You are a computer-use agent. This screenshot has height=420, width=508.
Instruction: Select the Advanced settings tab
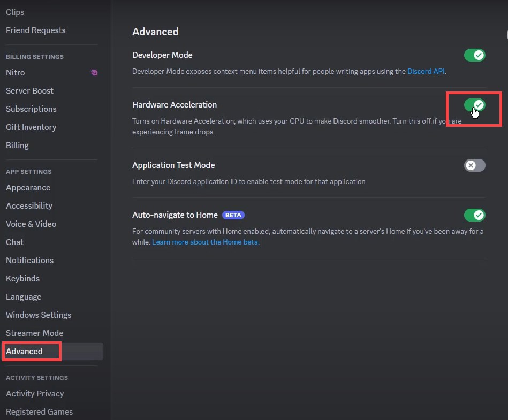click(x=24, y=351)
